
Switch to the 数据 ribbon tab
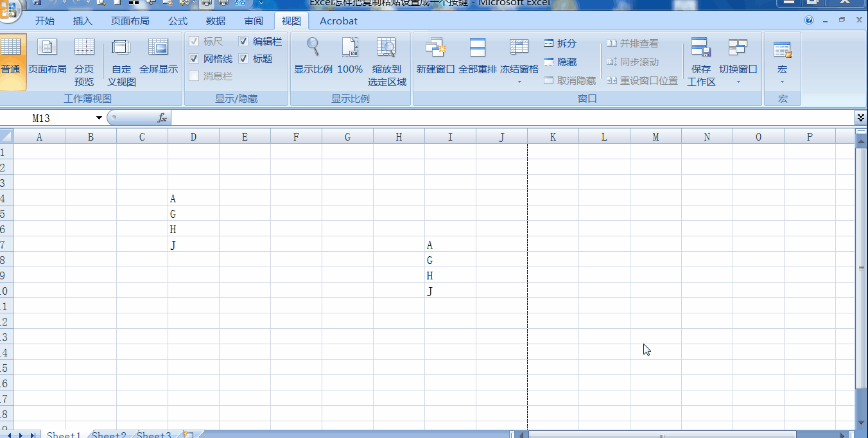pyautogui.click(x=216, y=21)
